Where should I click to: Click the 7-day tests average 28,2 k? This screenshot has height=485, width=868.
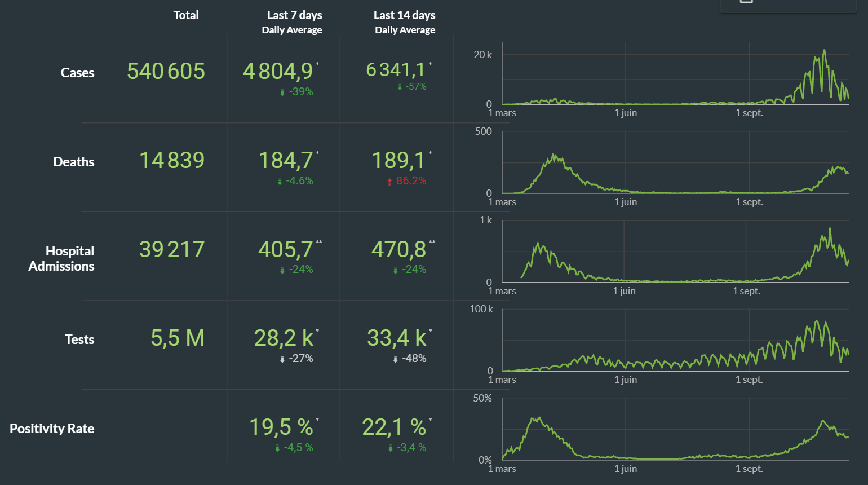(284, 338)
